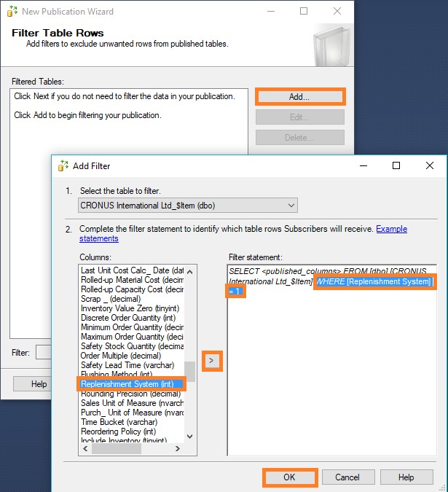Click Help in Add Filter dialog
This screenshot has width=448, height=492.
pos(406,477)
